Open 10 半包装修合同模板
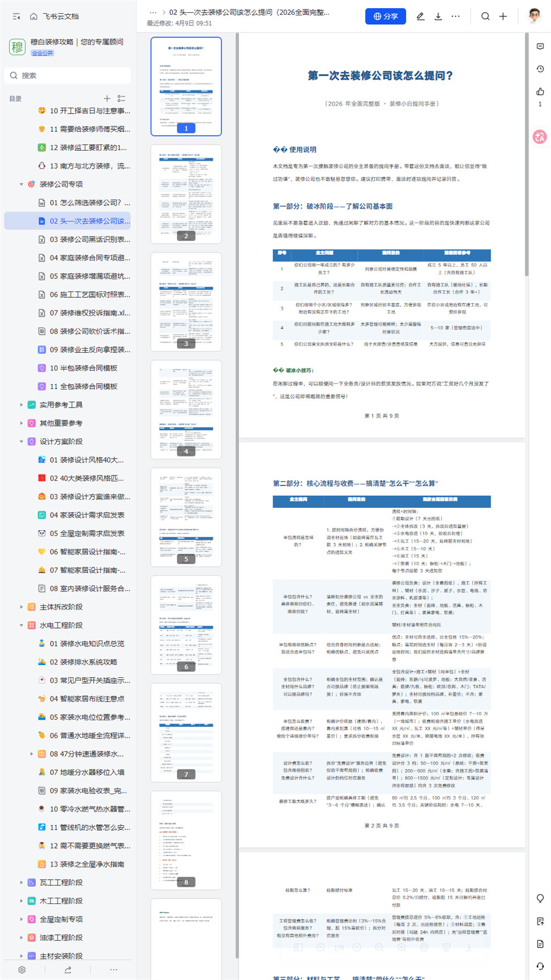The image size is (551, 980). pyautogui.click(x=67, y=368)
